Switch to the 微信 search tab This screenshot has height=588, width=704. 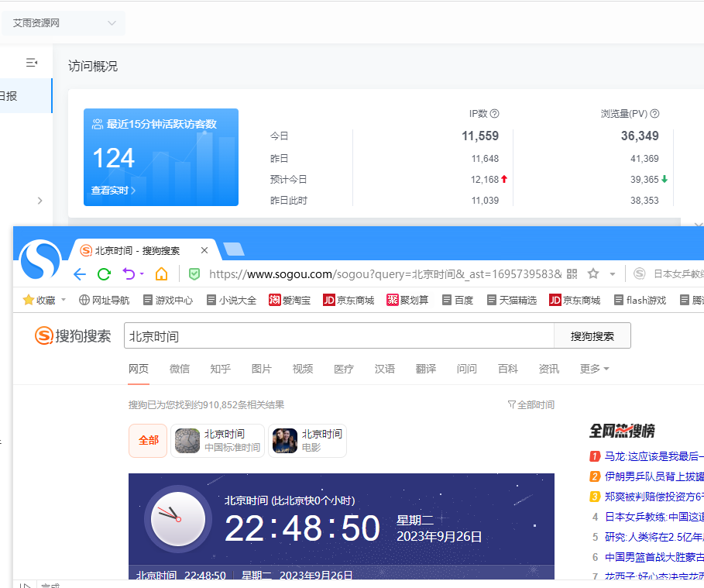coord(180,369)
